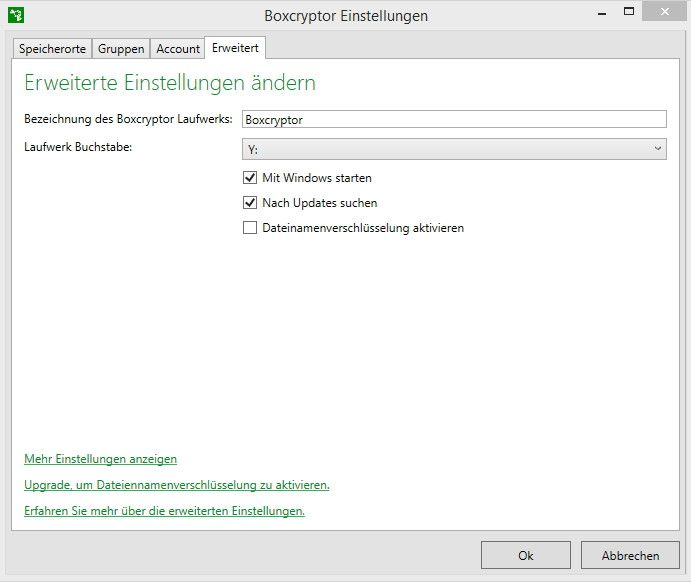Click Upgrade, um Dateiennamenverschlüsselung zu aktivieren link
This screenshot has height=582, width=691.
pyautogui.click(x=177, y=485)
